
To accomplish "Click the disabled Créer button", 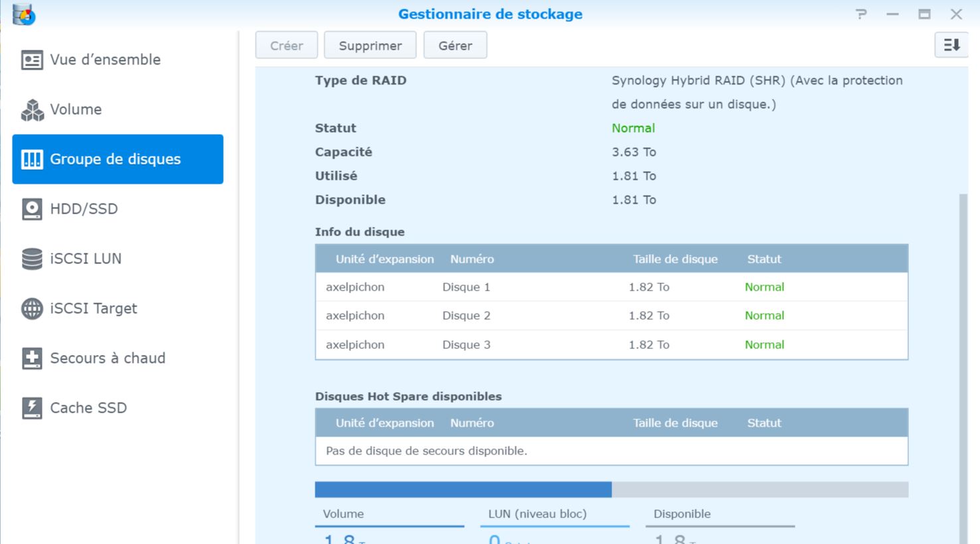I will pos(286,45).
